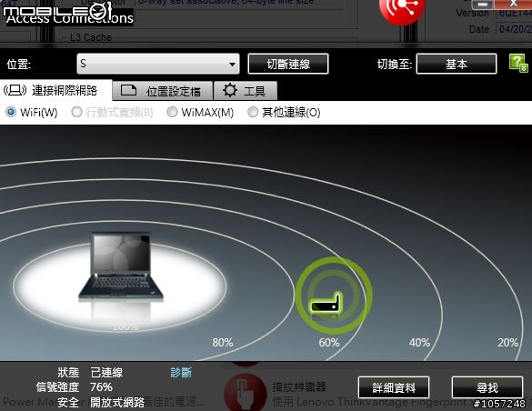Click the 切斷連線 disconnect button
532x411 pixels.
click(x=288, y=64)
